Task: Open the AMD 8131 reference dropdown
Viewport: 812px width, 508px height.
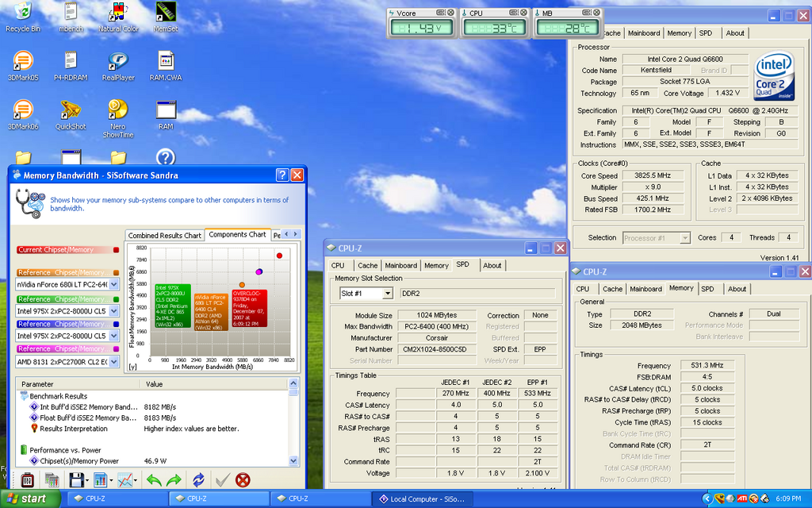Action: [x=114, y=362]
